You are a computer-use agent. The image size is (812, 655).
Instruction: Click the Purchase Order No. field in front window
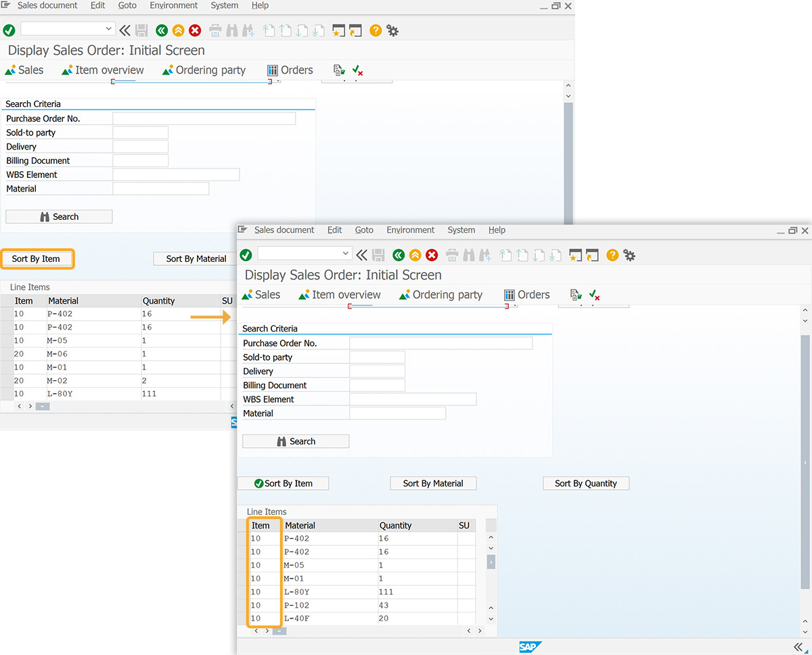click(x=441, y=343)
